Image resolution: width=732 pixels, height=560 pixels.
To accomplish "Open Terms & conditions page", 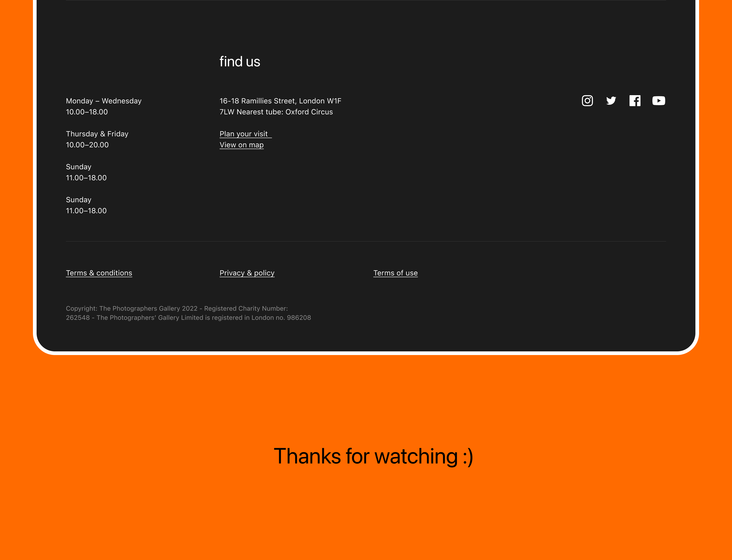I will 99,273.
